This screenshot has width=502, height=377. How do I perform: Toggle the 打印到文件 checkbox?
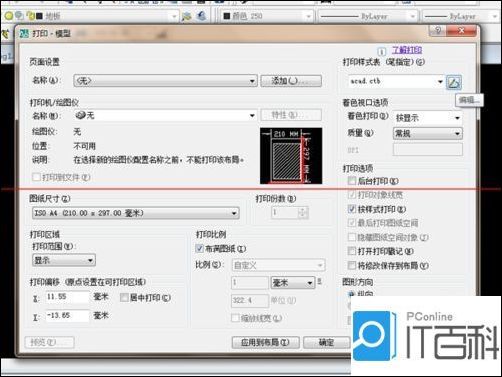coord(36,177)
